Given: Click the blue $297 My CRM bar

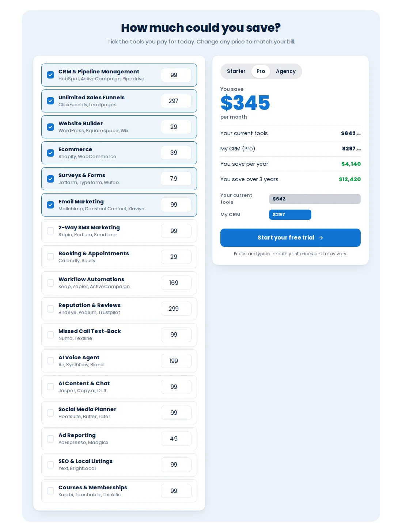Looking at the screenshot, I should click(x=290, y=215).
